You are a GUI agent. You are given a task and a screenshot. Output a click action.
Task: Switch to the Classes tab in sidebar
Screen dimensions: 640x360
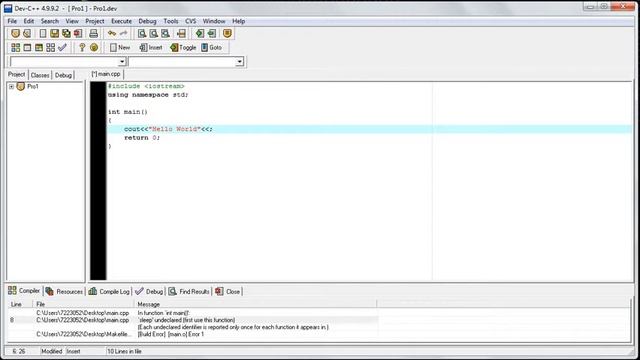(40, 75)
